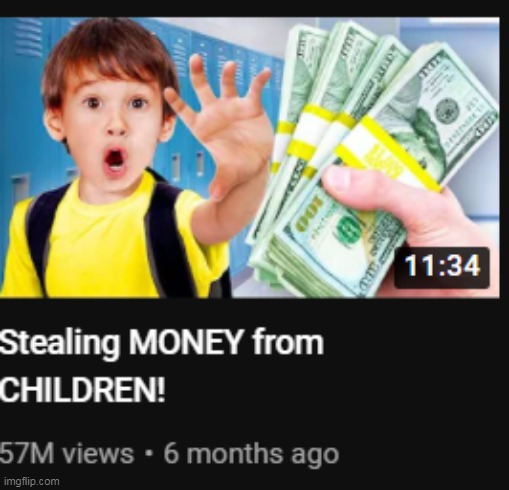Click the imgflip.com watermark

(32, 482)
